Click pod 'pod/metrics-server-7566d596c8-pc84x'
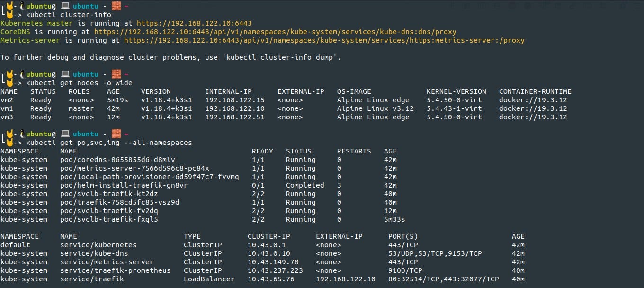This screenshot has width=644, height=288. click(x=134, y=168)
